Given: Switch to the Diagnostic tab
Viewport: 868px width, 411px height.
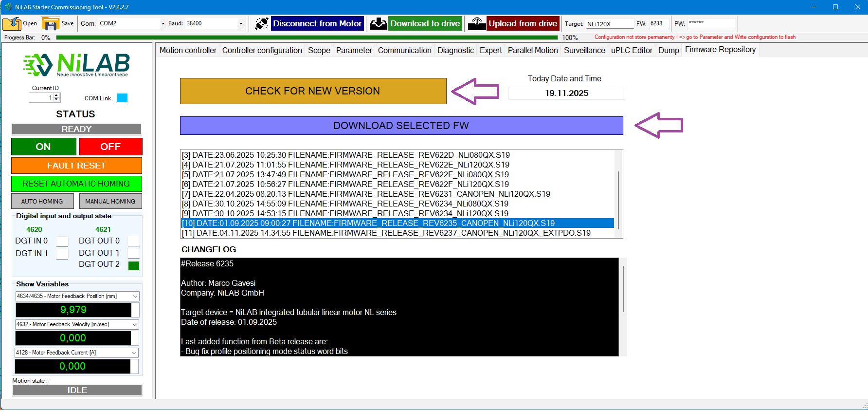Looking at the screenshot, I should coord(455,50).
